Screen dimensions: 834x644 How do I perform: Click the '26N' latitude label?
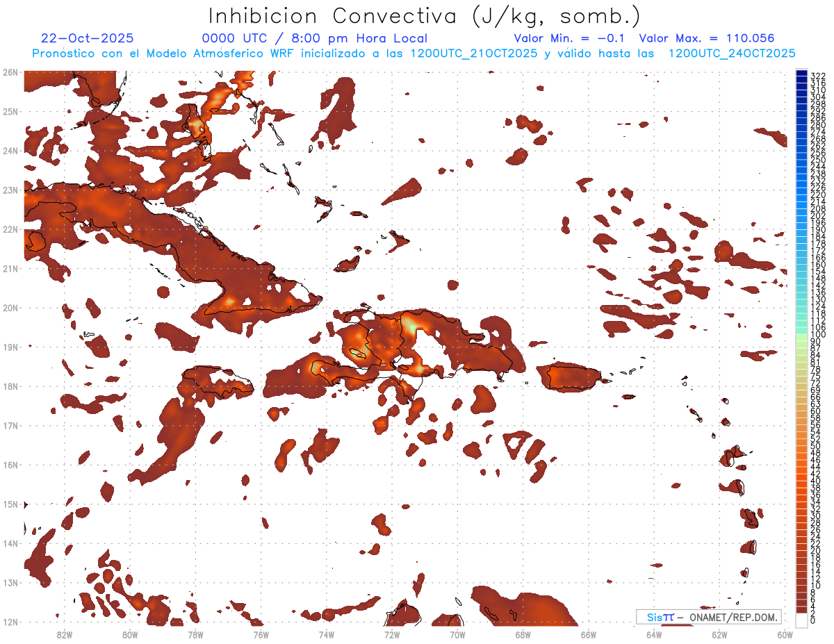coord(10,72)
